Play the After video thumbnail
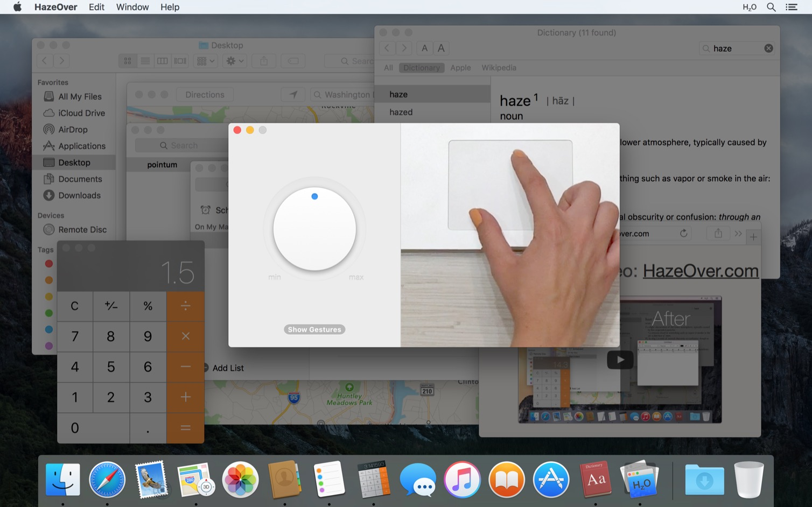Viewport: 812px width, 507px height. click(x=620, y=359)
